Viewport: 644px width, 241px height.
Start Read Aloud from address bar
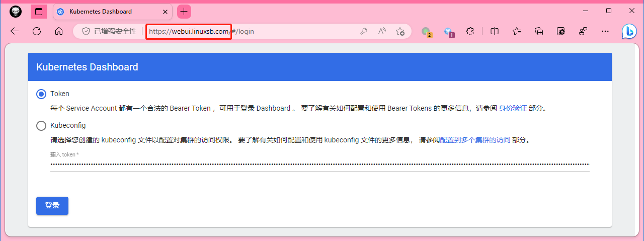click(382, 31)
